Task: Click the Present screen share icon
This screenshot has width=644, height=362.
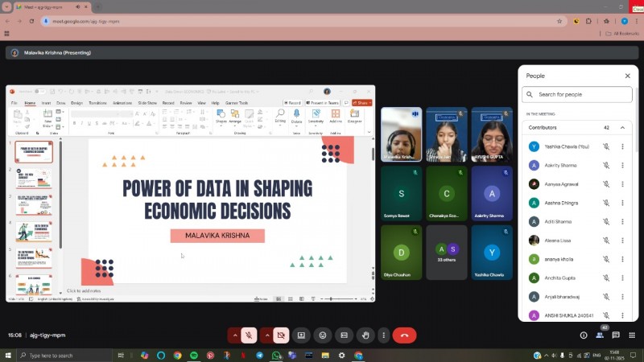Action: [x=301, y=335]
